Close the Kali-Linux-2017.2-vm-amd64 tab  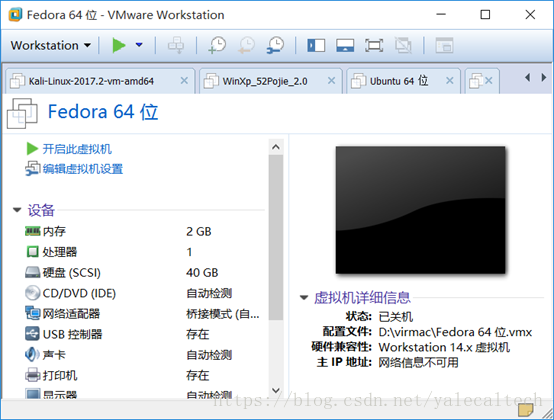click(x=184, y=81)
